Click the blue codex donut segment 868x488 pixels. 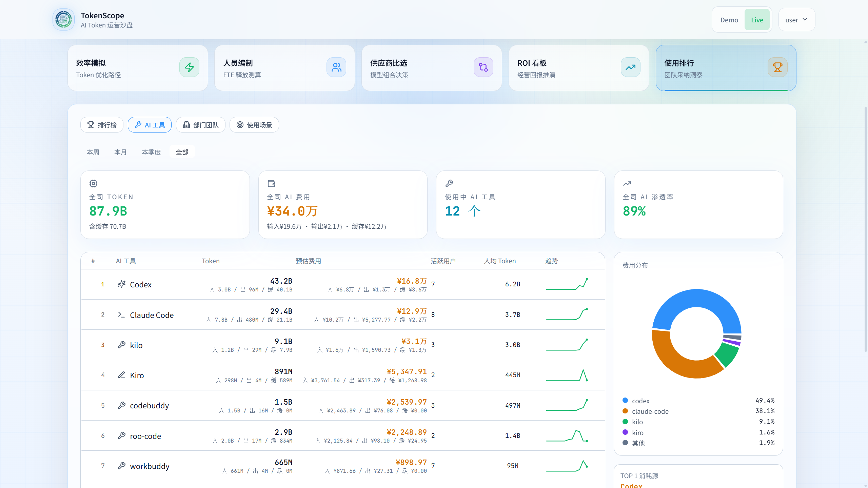697,298
